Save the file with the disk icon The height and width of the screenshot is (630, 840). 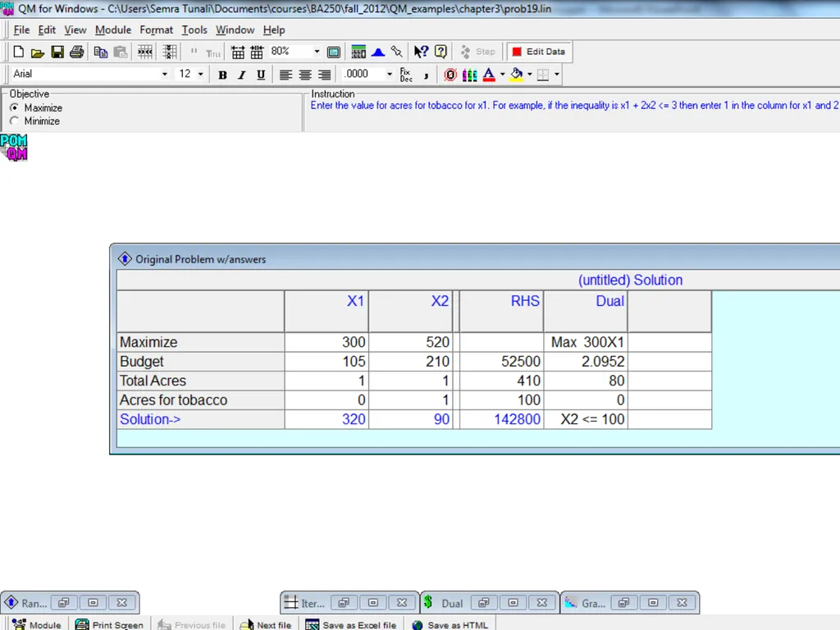[57, 52]
